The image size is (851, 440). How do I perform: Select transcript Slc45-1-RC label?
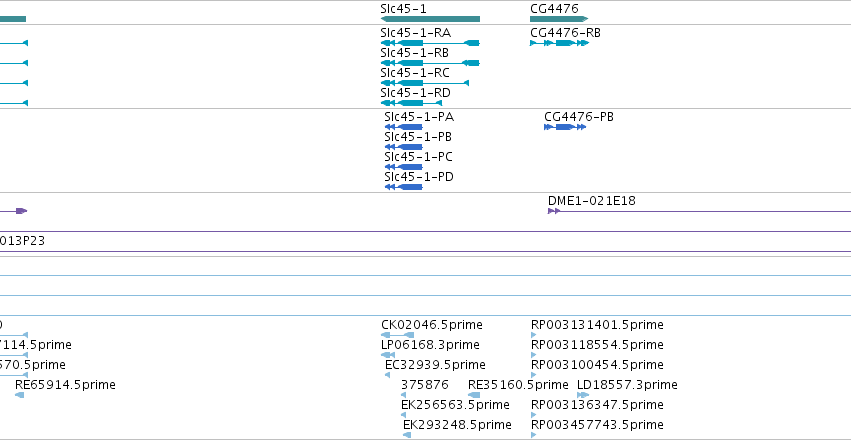point(415,73)
